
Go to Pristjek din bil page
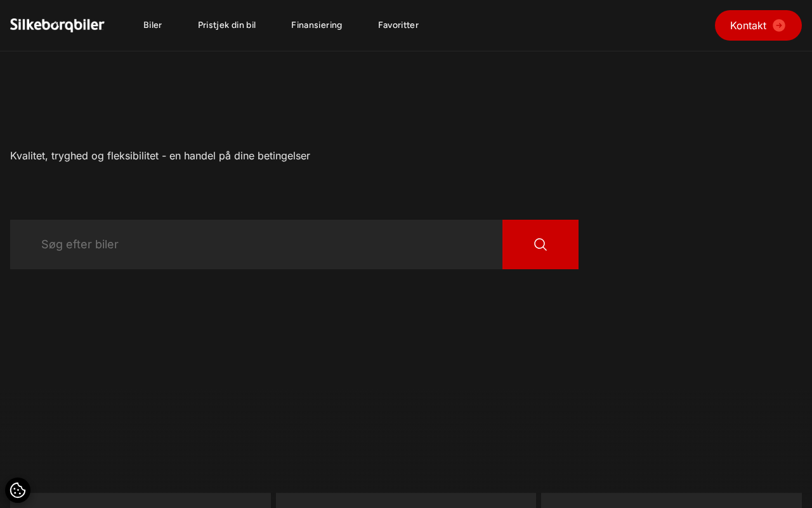pos(226,25)
